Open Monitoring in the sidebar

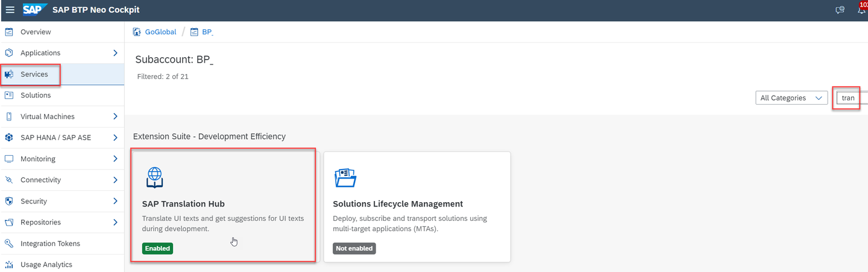(x=38, y=159)
